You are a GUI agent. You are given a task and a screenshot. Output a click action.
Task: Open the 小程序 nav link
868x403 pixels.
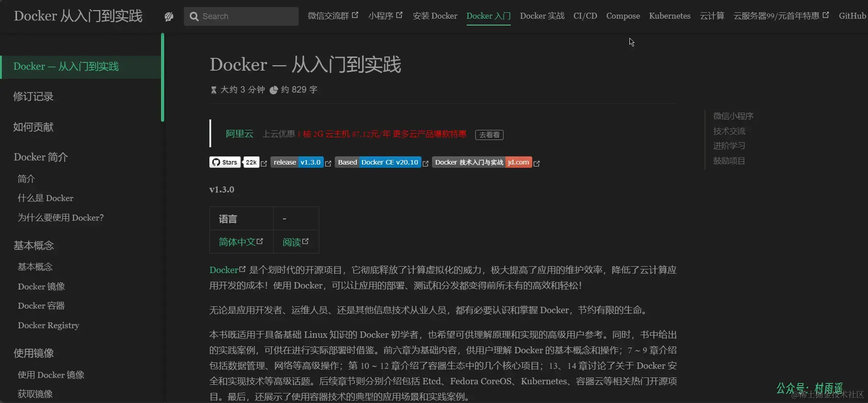click(385, 16)
